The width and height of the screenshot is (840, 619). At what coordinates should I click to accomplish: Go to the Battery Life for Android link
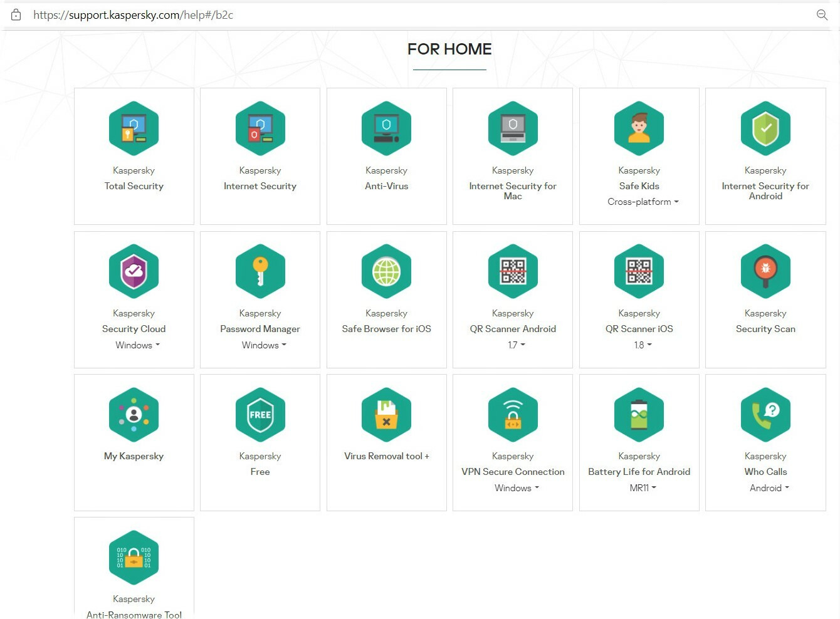coord(639,472)
